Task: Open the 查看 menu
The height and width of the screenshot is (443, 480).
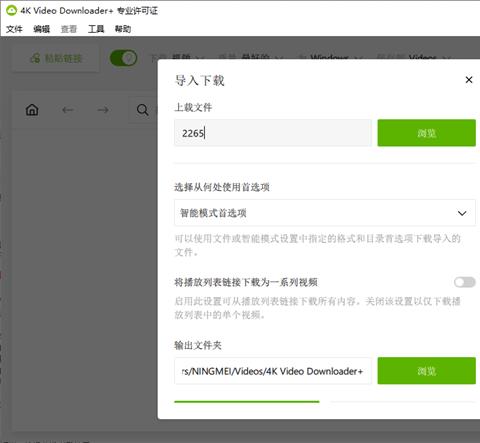Action: point(69,29)
